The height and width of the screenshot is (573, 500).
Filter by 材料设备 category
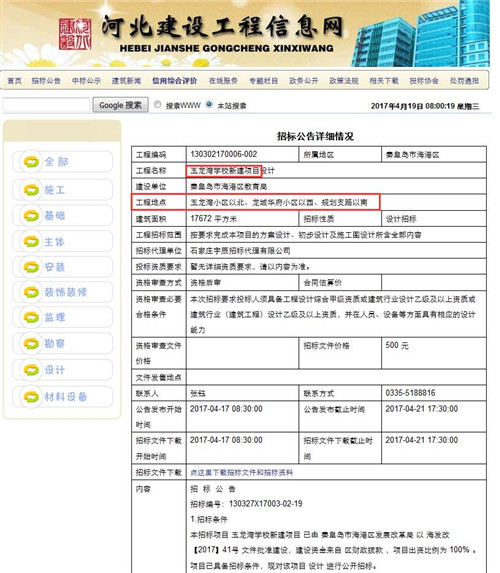click(x=62, y=396)
